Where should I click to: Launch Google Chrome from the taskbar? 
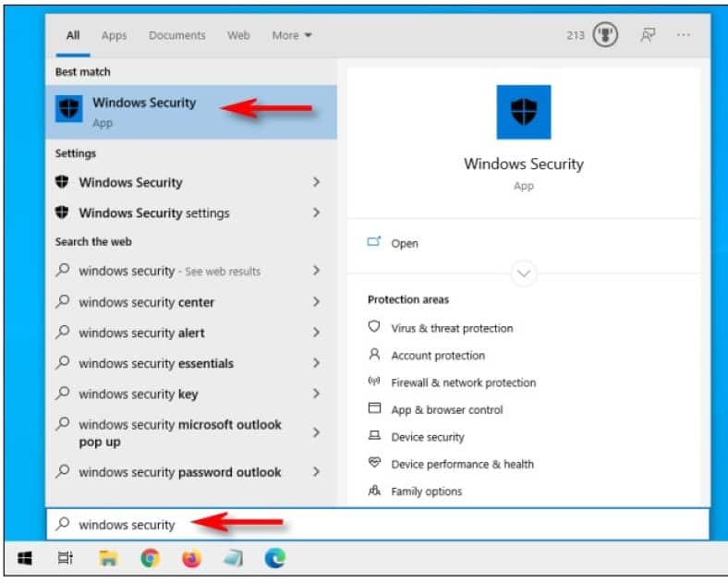point(150,558)
